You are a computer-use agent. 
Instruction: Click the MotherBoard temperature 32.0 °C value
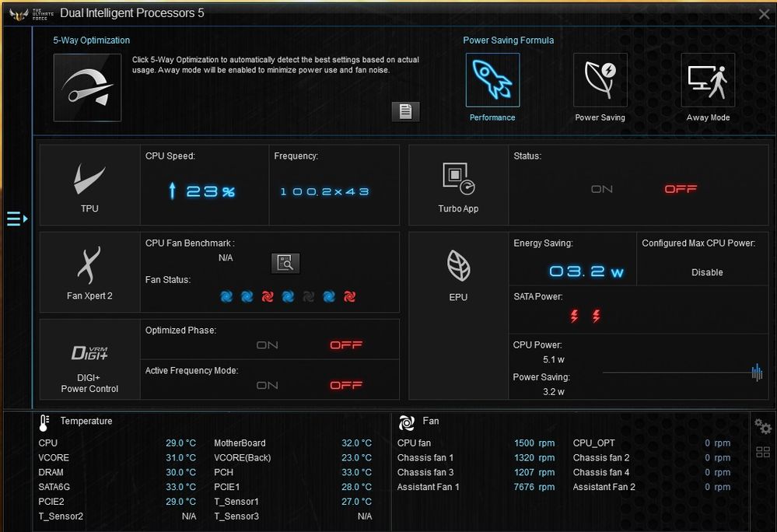(356, 443)
